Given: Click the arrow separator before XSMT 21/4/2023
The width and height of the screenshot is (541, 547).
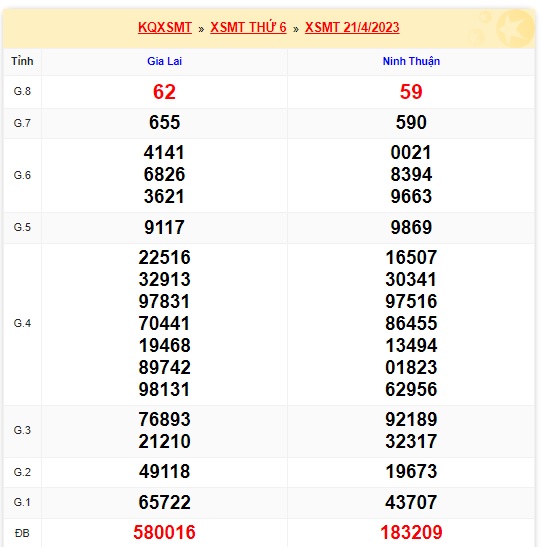Looking at the screenshot, I should tap(296, 29).
